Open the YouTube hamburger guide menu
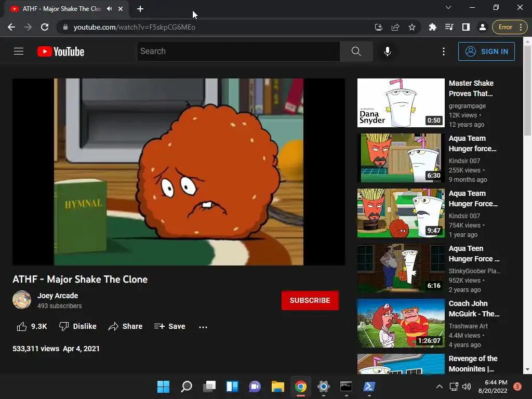 tap(19, 51)
